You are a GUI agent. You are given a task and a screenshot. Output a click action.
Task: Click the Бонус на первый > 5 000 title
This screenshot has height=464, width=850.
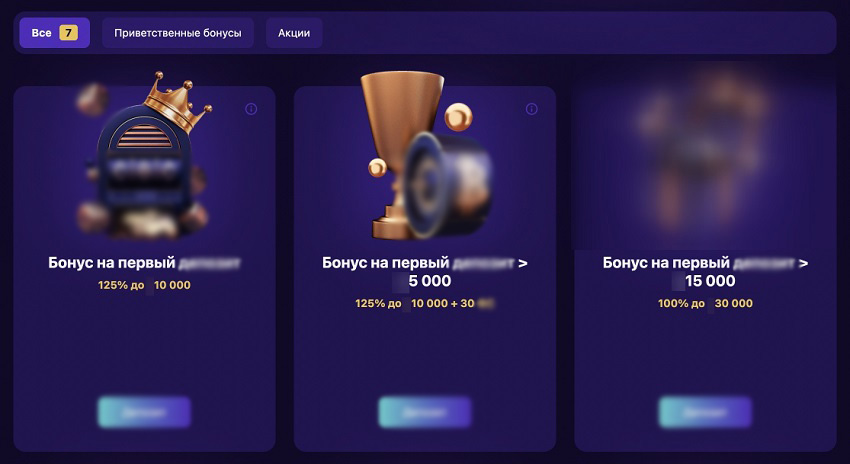pyautogui.click(x=424, y=272)
